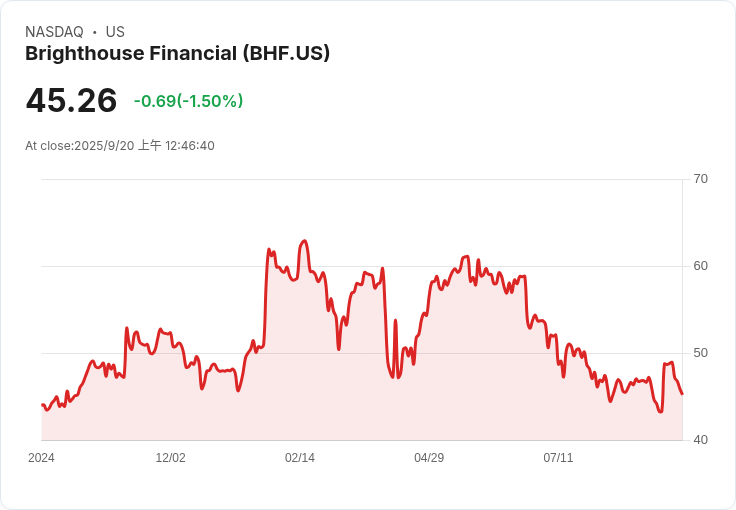Viewport: 736px width, 510px height.
Task: Click the 12/02 date on the x-axis
Action: click(170, 458)
